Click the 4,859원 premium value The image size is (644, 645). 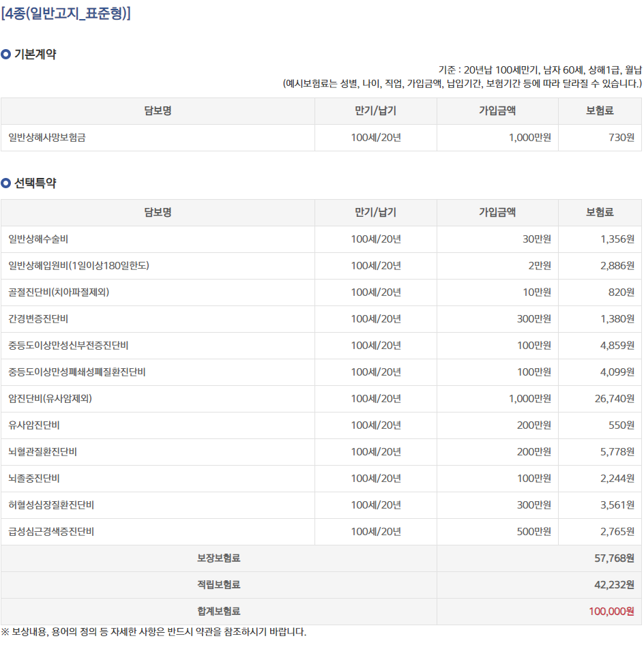coord(617,346)
